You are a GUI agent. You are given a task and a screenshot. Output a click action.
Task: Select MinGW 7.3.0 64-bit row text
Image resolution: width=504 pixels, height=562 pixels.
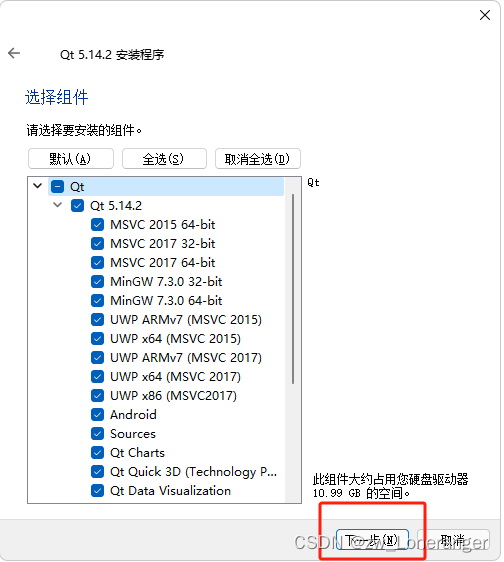pyautogui.click(x=166, y=301)
